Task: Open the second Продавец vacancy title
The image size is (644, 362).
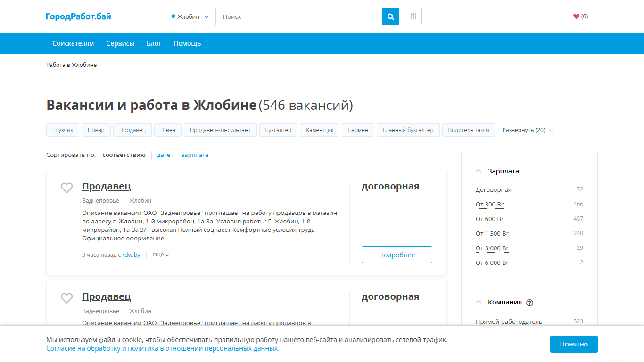Action: 107,296
